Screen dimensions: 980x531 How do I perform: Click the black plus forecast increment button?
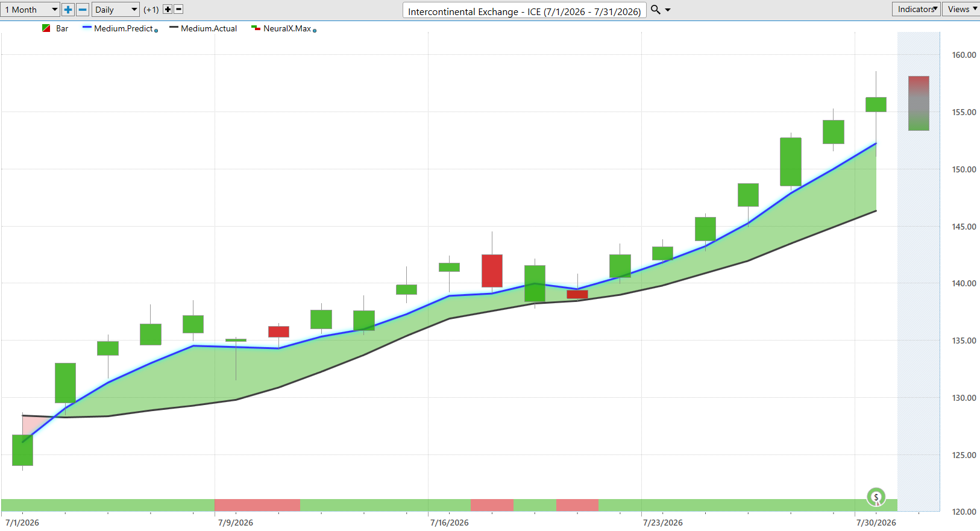tap(168, 9)
